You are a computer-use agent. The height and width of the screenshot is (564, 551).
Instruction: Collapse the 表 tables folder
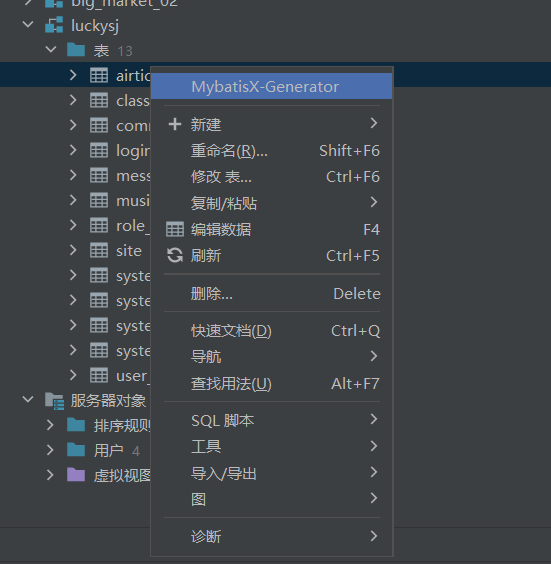(x=51, y=50)
